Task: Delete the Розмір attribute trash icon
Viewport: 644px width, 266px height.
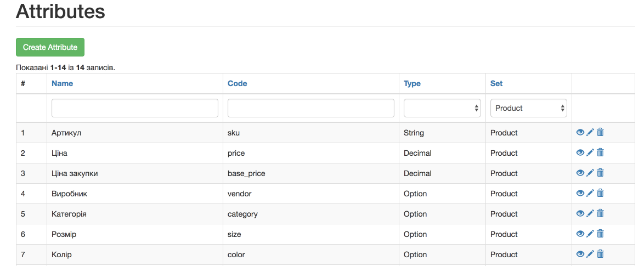Action: click(x=600, y=234)
